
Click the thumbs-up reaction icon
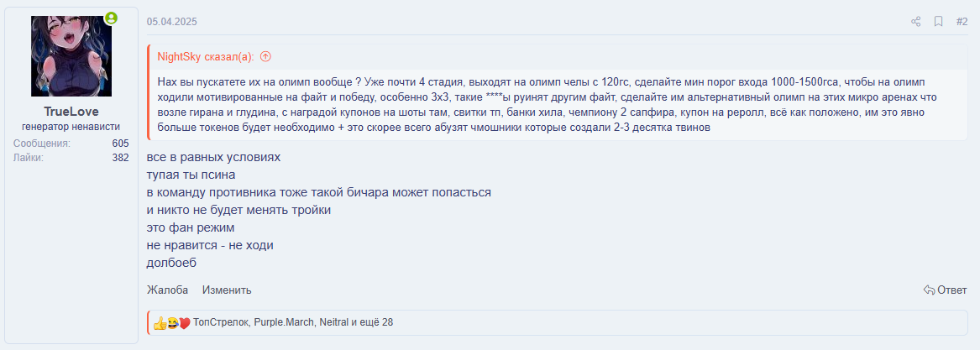159,322
